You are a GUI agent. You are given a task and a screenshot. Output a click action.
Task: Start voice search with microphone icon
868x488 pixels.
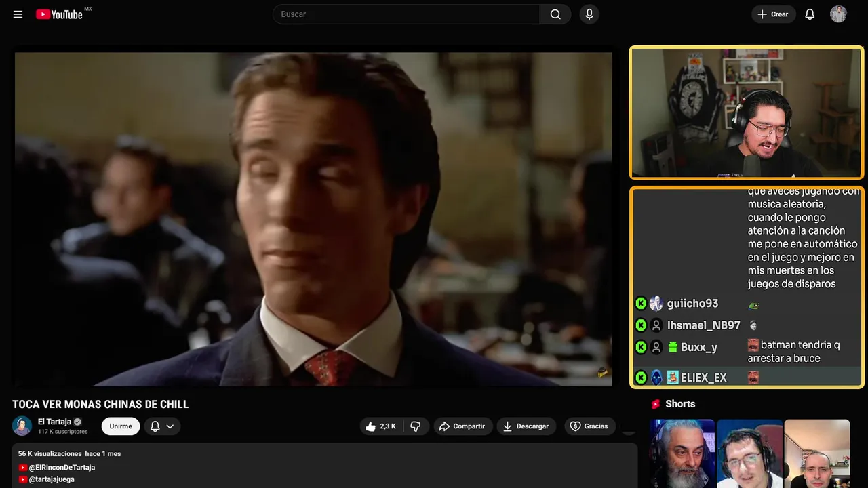(589, 14)
